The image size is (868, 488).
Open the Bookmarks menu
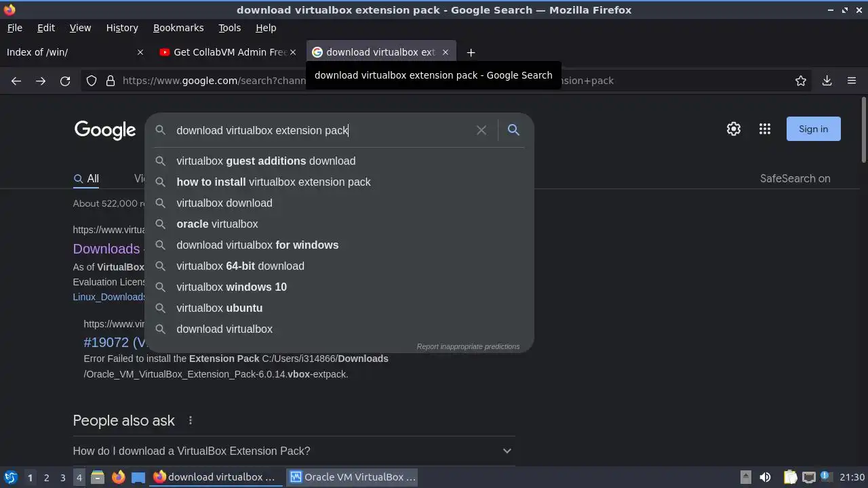(178, 28)
